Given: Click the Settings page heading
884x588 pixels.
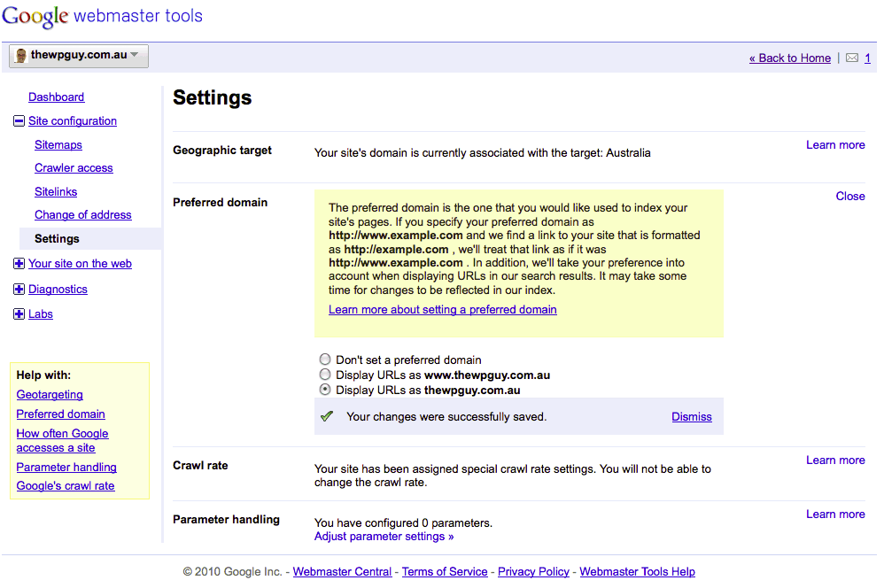Looking at the screenshot, I should 213,97.
